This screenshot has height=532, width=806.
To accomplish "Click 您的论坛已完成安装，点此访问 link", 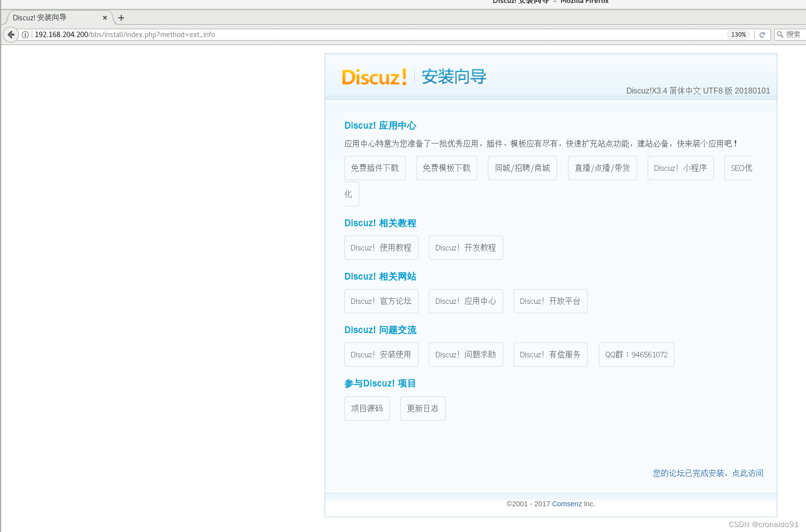I will [708, 474].
